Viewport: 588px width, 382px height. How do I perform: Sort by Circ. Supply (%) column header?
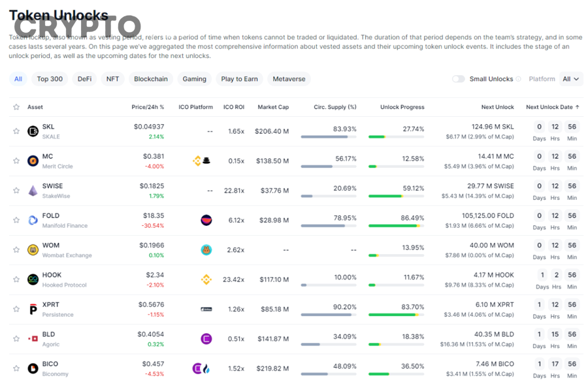(x=335, y=107)
